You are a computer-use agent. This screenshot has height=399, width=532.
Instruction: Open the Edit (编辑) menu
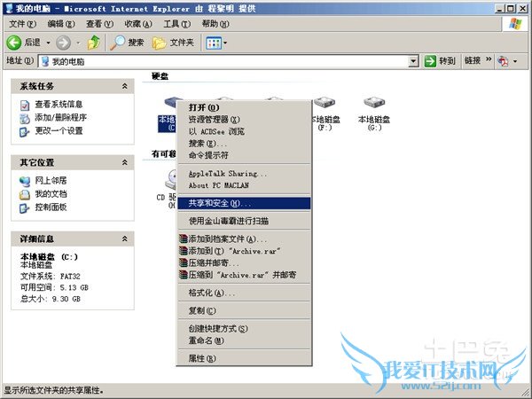pos(61,24)
